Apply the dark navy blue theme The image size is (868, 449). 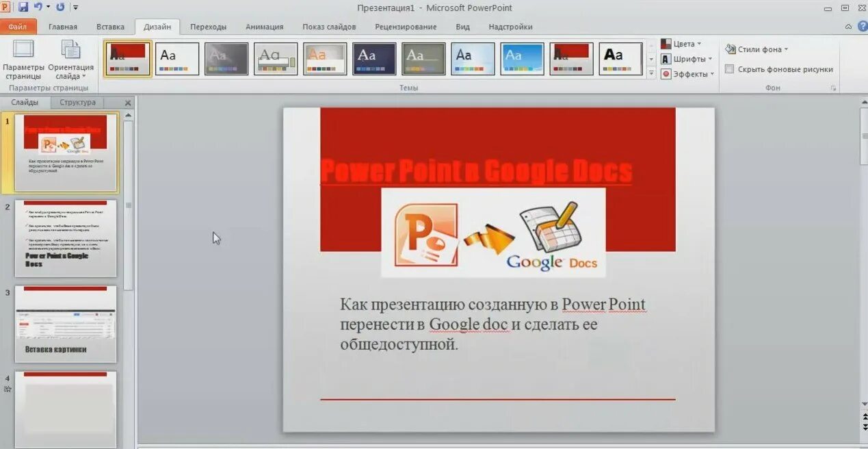point(374,59)
